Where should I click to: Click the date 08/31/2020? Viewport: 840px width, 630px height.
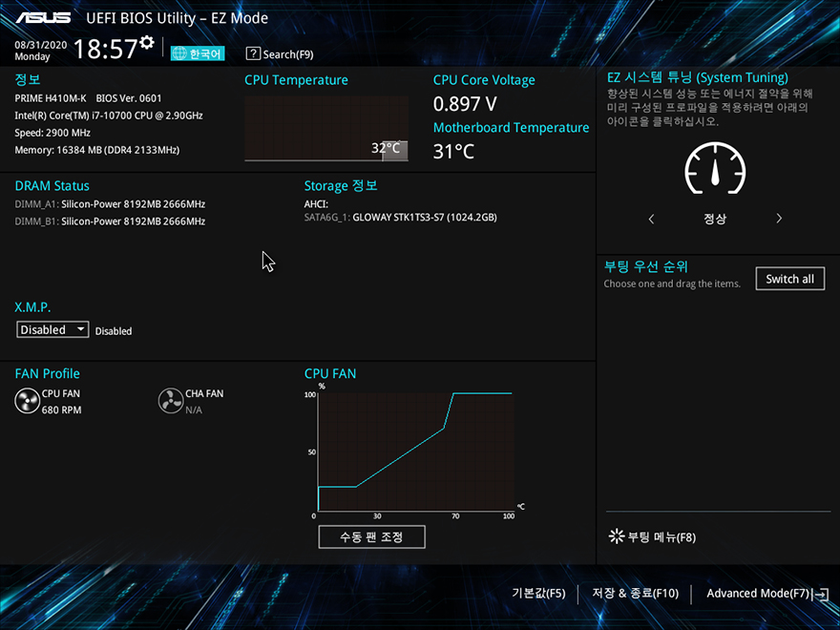41,45
